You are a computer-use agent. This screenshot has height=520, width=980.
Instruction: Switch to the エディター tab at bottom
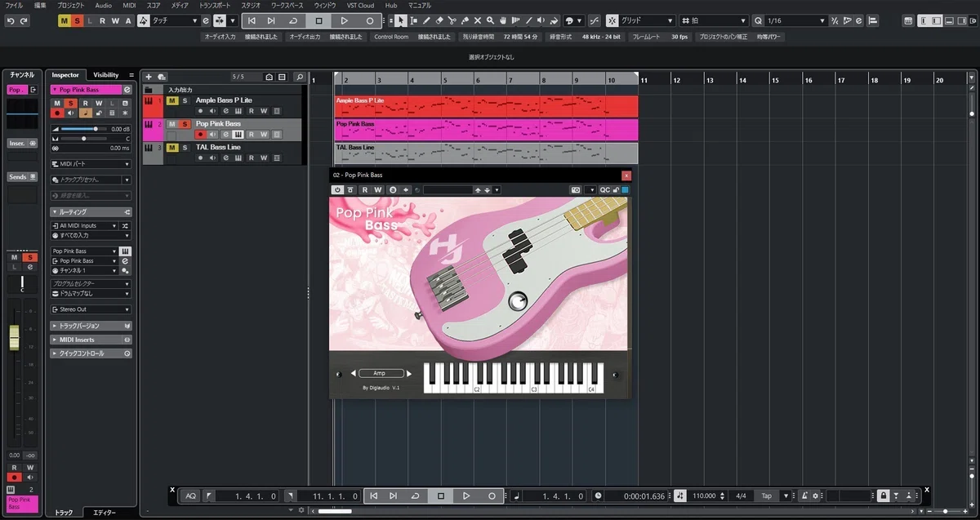pos(104,513)
